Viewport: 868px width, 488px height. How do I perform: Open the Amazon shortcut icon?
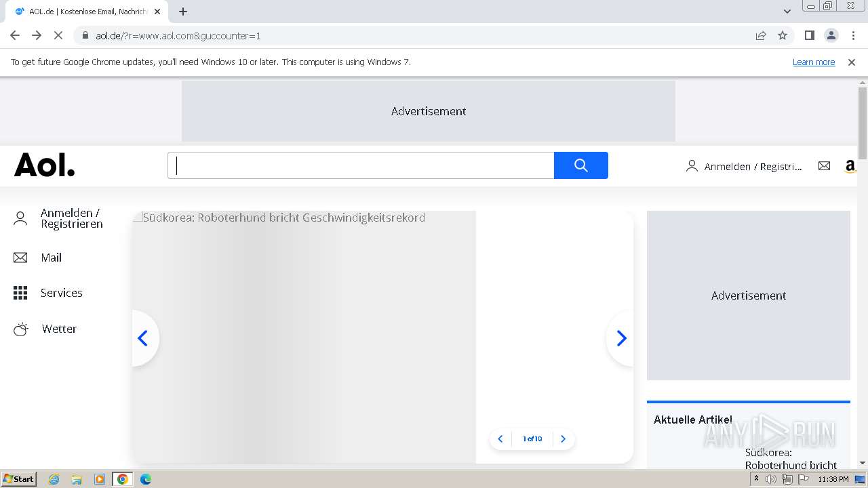[850, 166]
